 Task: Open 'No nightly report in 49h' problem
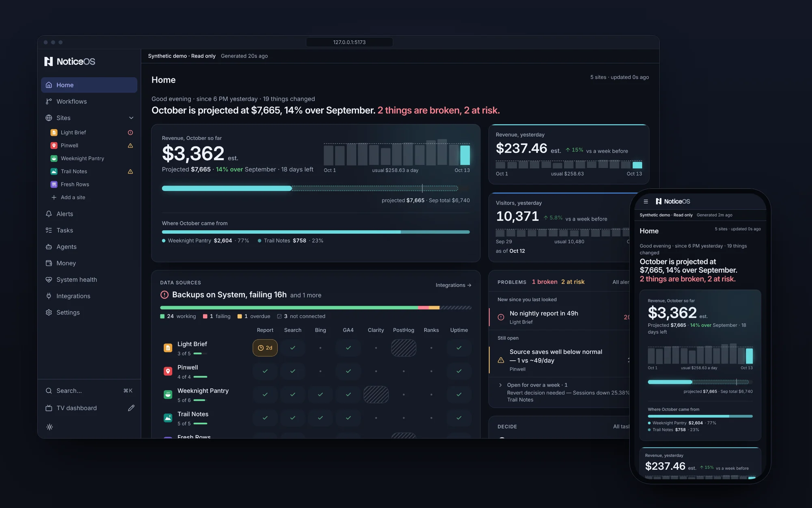tap(559, 317)
